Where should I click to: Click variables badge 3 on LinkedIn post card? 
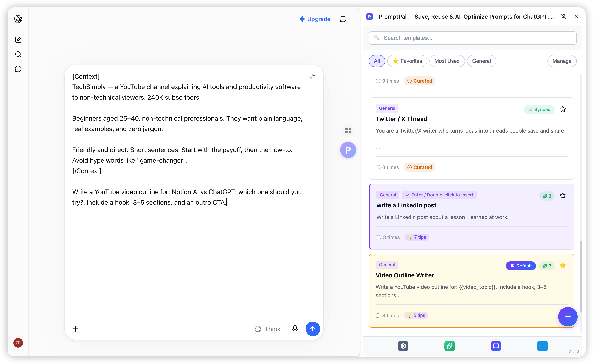(547, 196)
